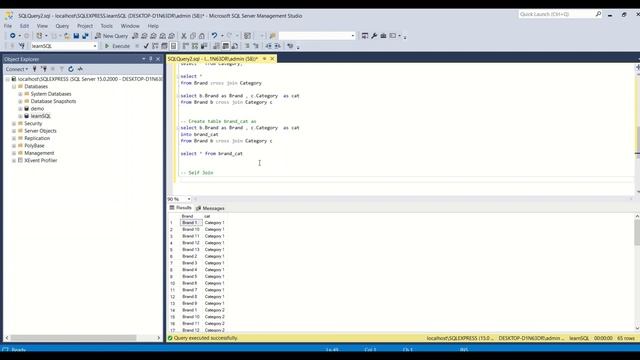
Task: Click the Increase Indent icon
Action: pyautogui.click(x=278, y=46)
